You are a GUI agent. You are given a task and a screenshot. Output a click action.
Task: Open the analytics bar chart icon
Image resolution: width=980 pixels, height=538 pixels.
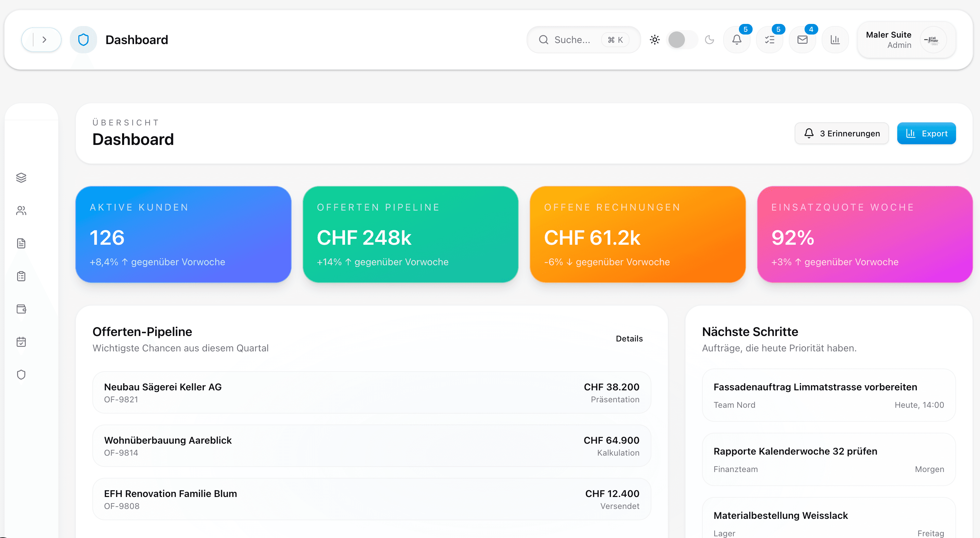pyautogui.click(x=835, y=40)
